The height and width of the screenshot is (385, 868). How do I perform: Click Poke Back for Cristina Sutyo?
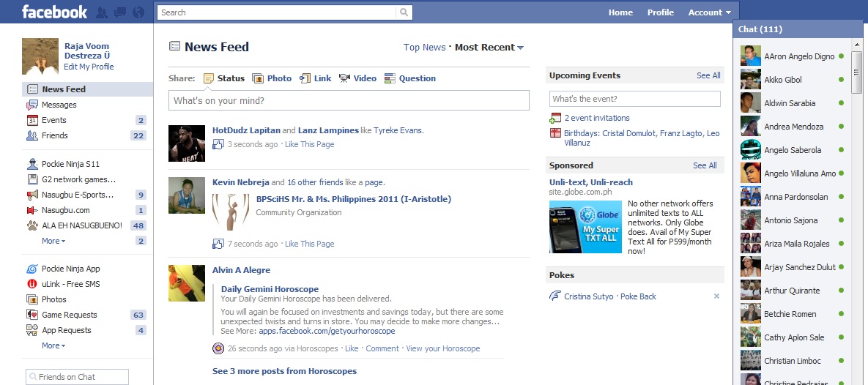click(x=638, y=296)
